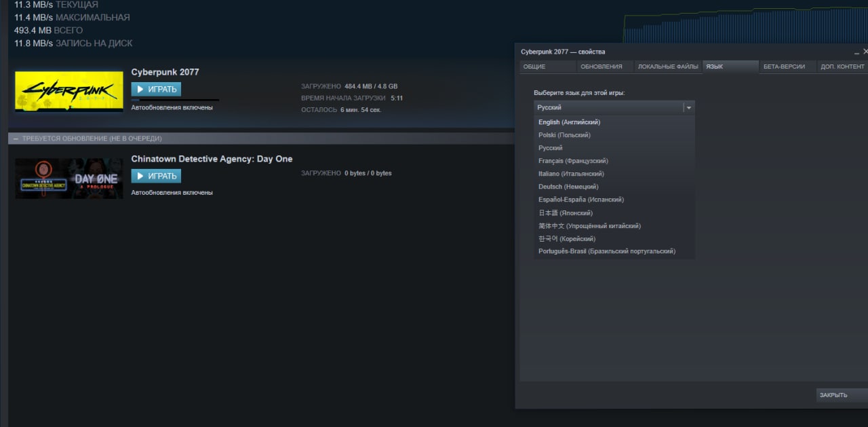Click the ЗАКРЫТЬ button in properties

coord(842,395)
